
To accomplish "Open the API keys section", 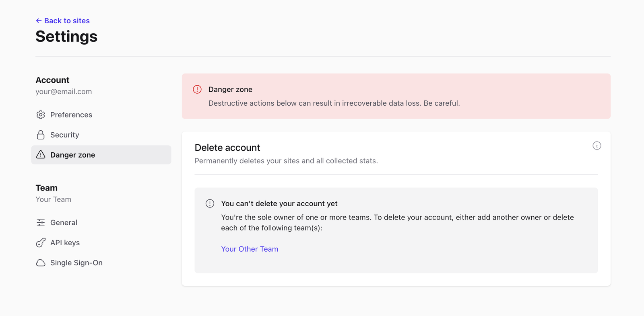I will click(x=101, y=242).
